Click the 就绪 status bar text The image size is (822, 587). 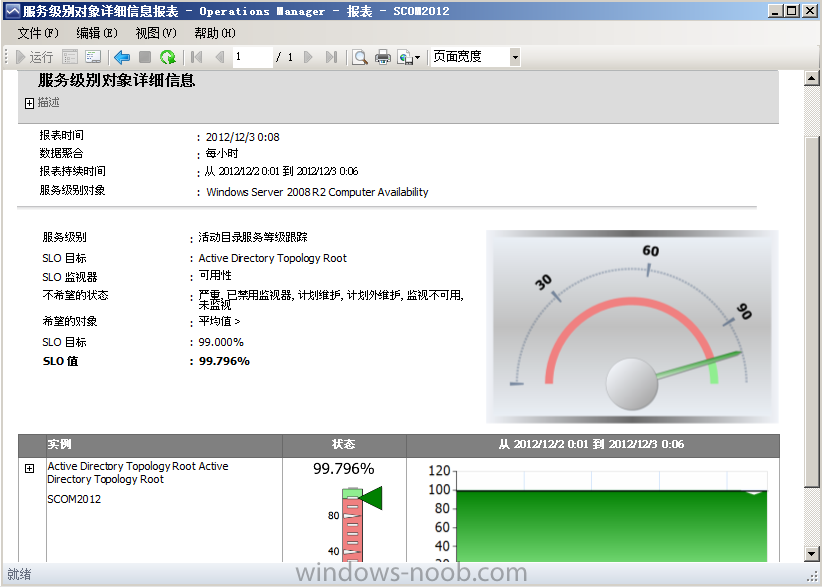pyautogui.click(x=19, y=574)
